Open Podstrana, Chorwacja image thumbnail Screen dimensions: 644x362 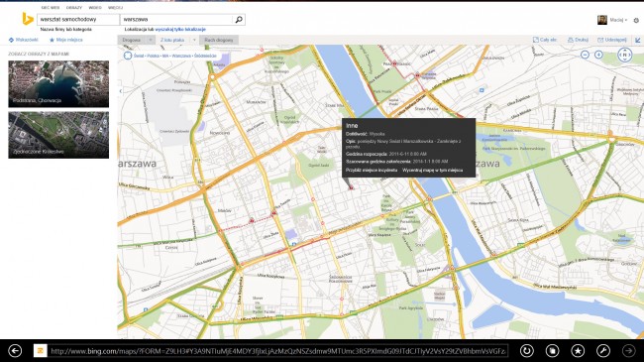(x=58, y=84)
